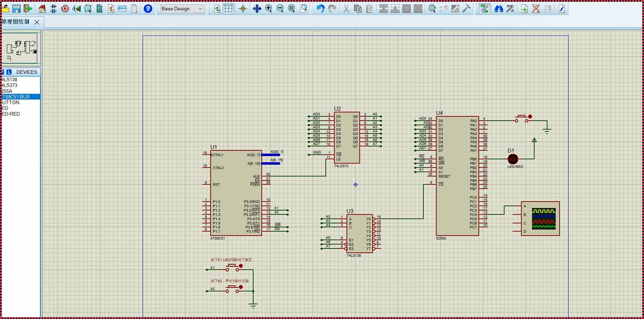Toggle the false origin crosshair icon
The image size is (644, 319).
pyautogui.click(x=243, y=9)
